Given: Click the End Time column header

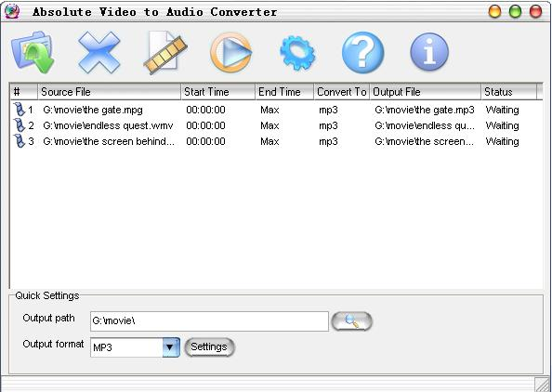Looking at the screenshot, I should coord(284,92).
